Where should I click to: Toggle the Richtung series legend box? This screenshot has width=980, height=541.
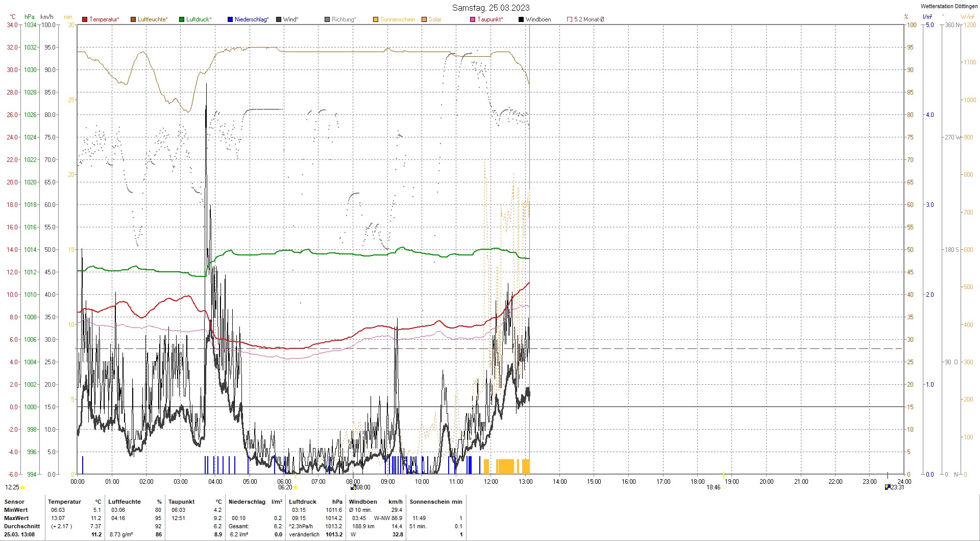coord(327,19)
